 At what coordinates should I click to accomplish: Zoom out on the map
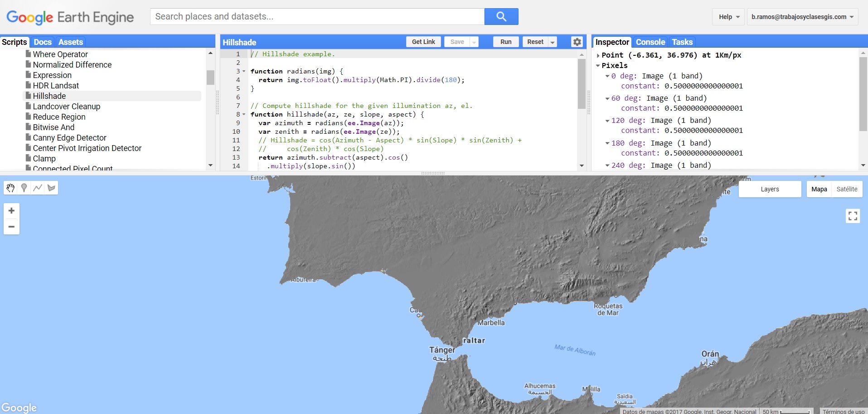pyautogui.click(x=11, y=226)
